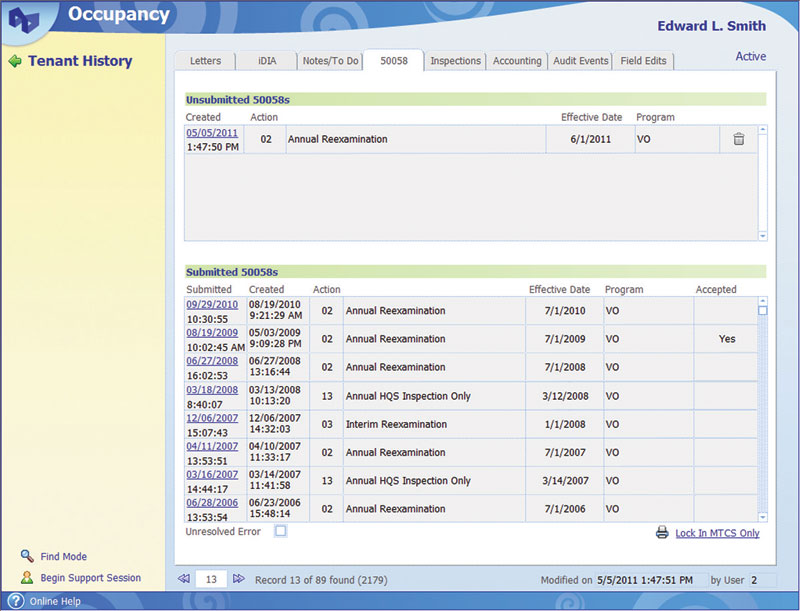Go to previous record with left arrows
Viewport: 800px width, 611px height.
pyautogui.click(x=184, y=579)
